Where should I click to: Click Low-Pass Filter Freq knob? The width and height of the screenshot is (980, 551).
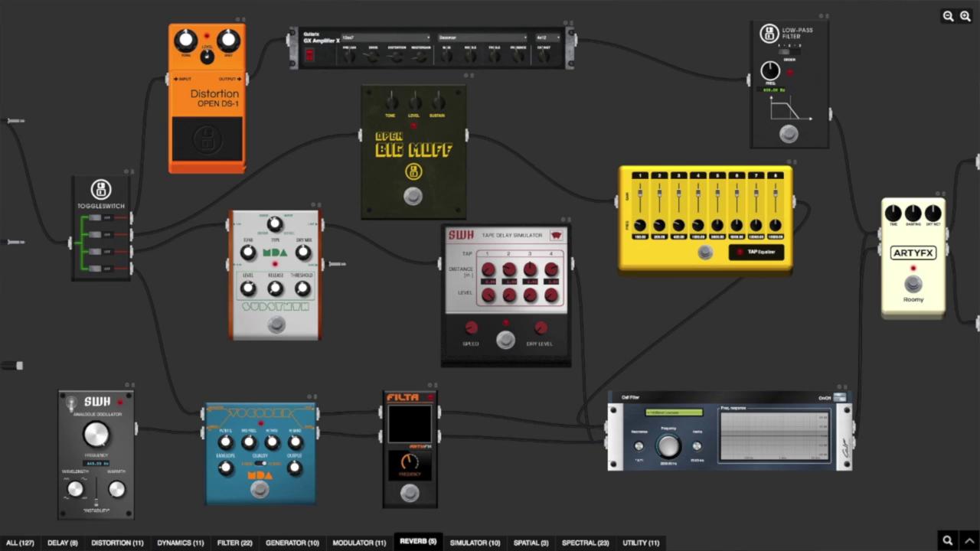pos(770,71)
